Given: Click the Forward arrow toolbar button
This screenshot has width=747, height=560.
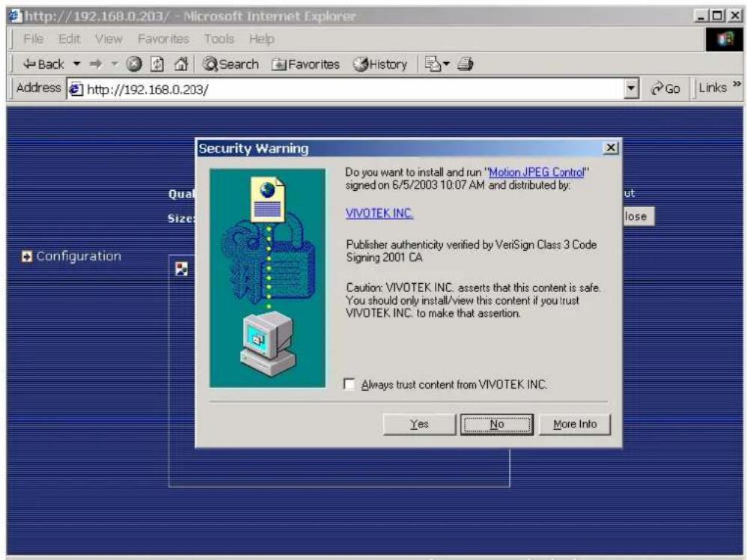Looking at the screenshot, I should coord(97,64).
